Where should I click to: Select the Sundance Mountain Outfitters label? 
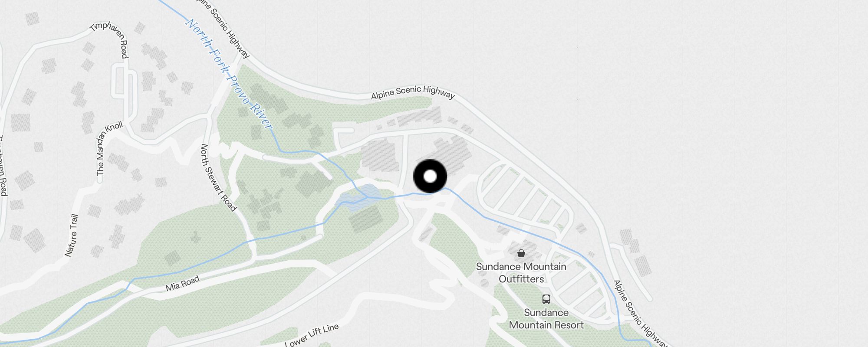click(521, 273)
